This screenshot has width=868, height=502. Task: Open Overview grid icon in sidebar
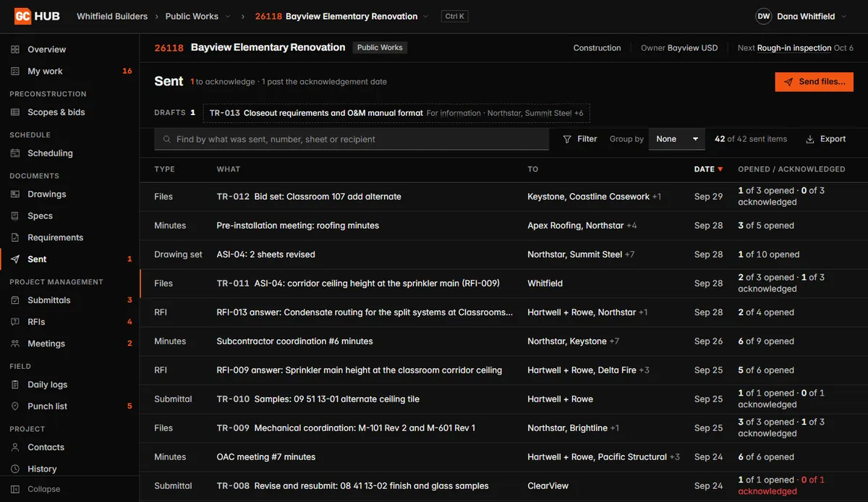tap(15, 49)
